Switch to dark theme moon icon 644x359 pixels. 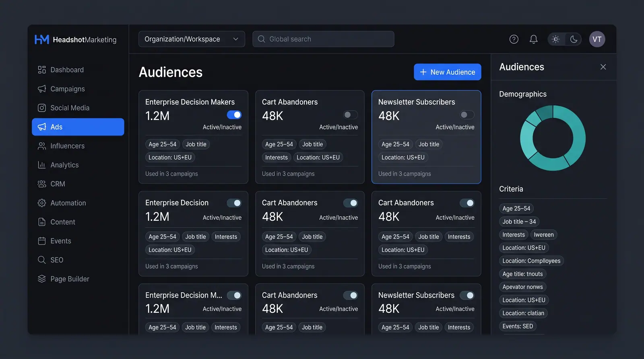pyautogui.click(x=574, y=39)
